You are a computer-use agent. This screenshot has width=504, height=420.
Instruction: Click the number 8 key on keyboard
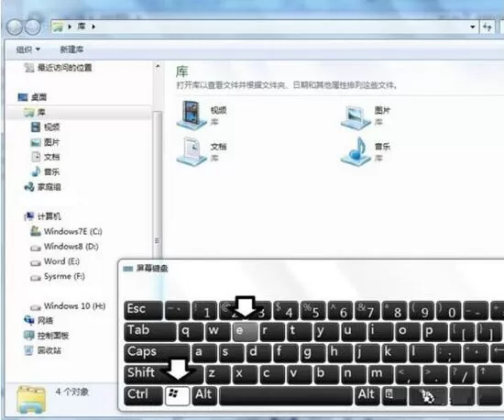point(394,310)
